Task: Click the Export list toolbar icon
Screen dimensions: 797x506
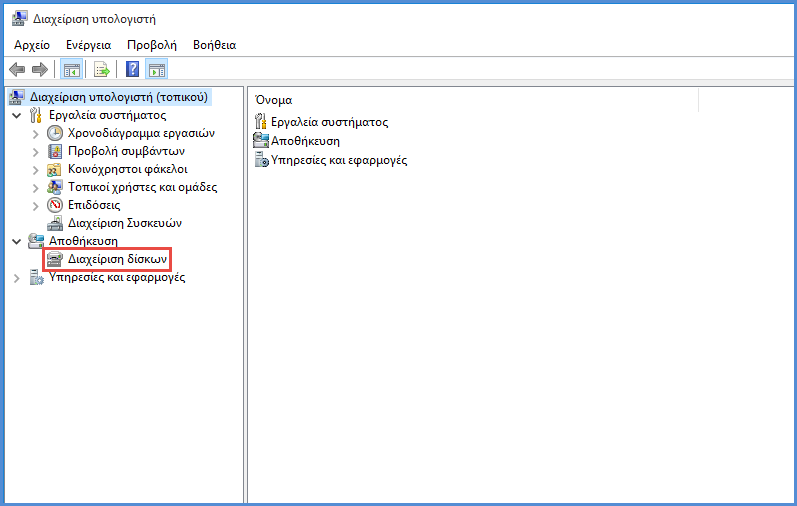Action: click(102, 69)
